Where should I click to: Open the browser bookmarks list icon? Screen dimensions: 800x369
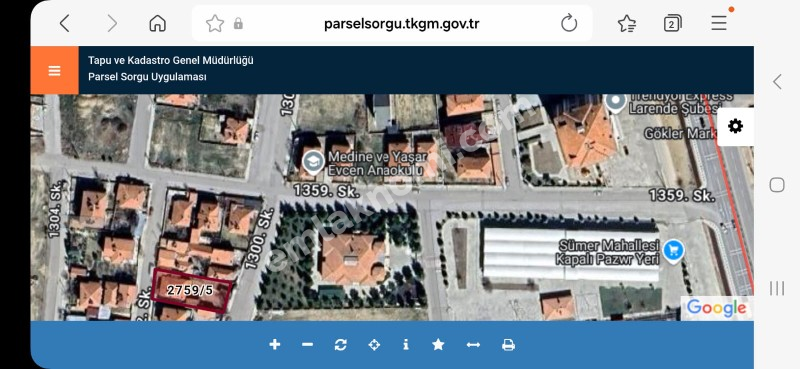627,23
